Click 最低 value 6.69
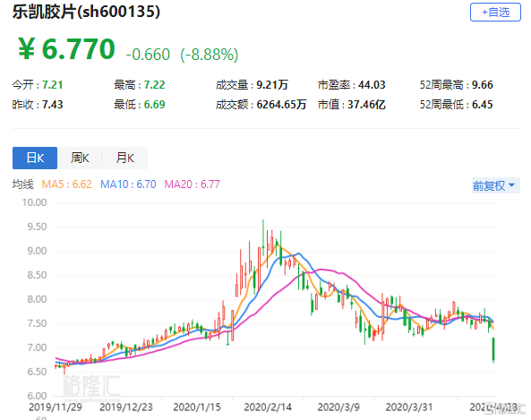Viewport: 531px width, 420px height. tap(154, 104)
